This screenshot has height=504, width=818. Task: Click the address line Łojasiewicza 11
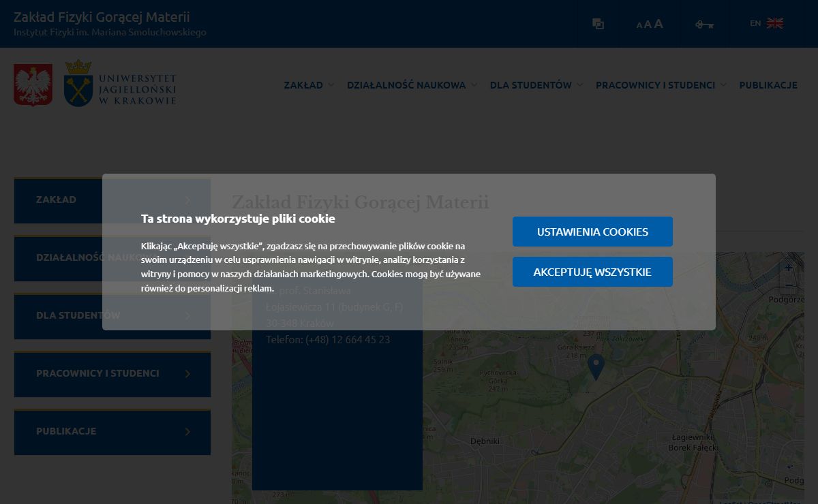tap(334, 307)
